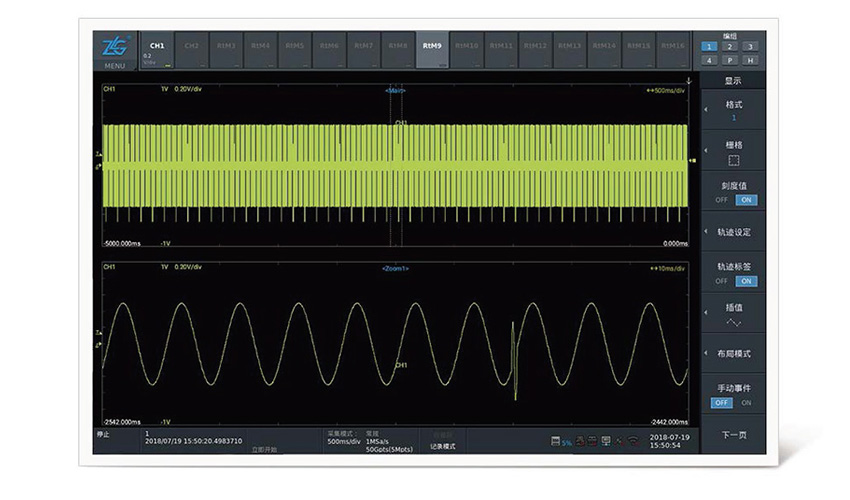Select the RtM5 channel tab
The width and height of the screenshot is (850, 500).
(295, 50)
